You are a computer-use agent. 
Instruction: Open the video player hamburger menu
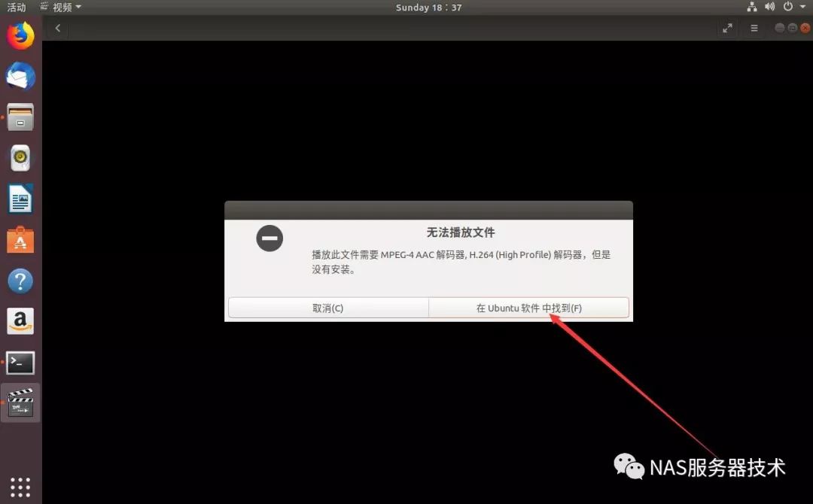coord(754,28)
